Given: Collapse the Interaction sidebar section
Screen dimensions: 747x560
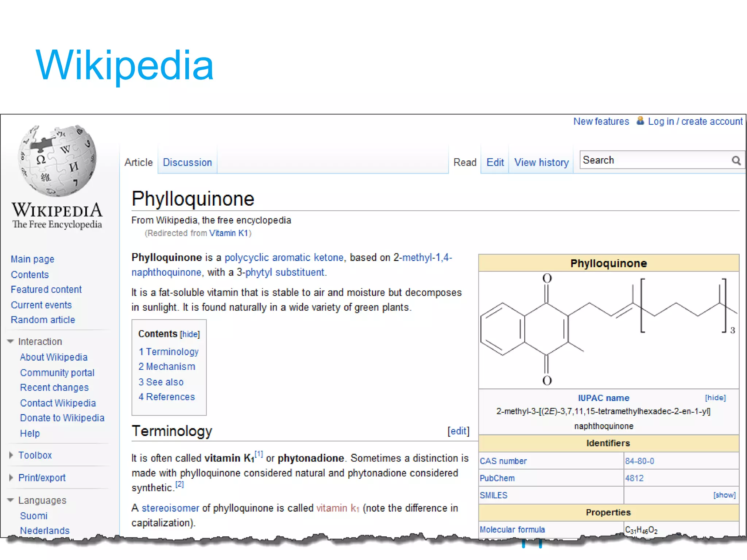Looking at the screenshot, I should [x=11, y=342].
